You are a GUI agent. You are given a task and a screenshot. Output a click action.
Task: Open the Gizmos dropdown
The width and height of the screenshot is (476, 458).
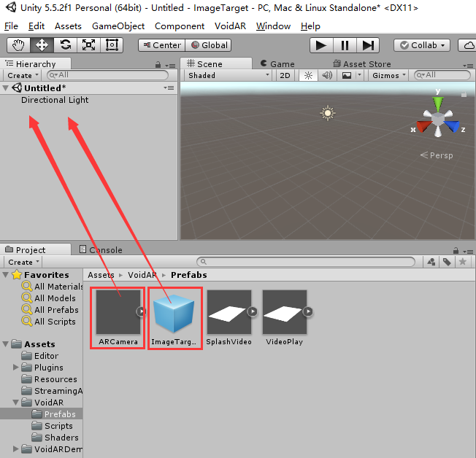coord(389,75)
